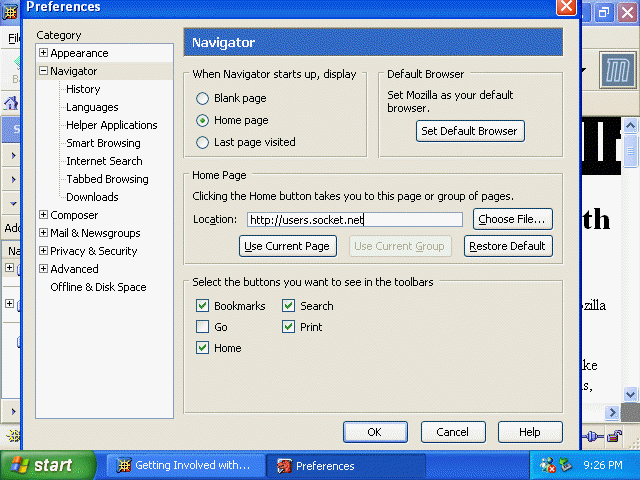Open Downloads preferences

(x=92, y=197)
